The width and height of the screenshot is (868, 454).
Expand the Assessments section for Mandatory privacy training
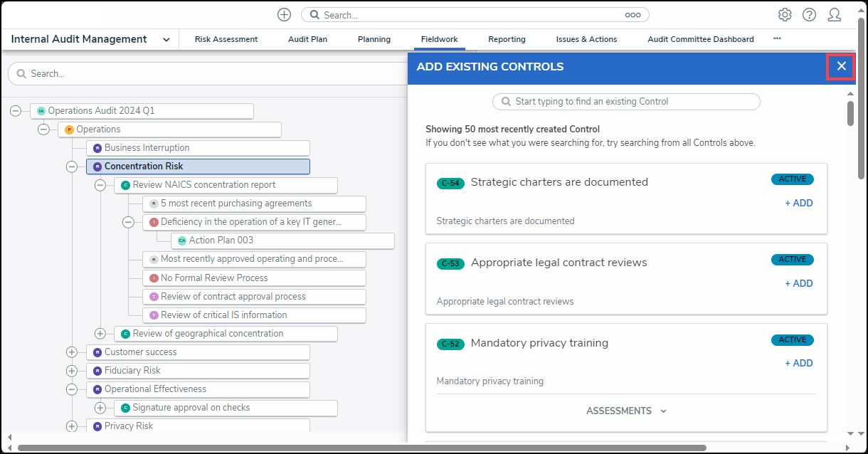[x=626, y=411]
